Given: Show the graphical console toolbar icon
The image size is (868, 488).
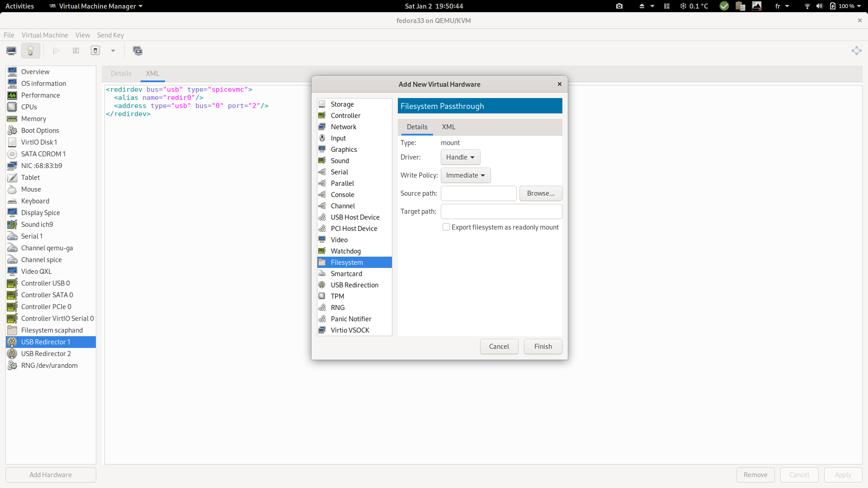Looking at the screenshot, I should [x=11, y=51].
